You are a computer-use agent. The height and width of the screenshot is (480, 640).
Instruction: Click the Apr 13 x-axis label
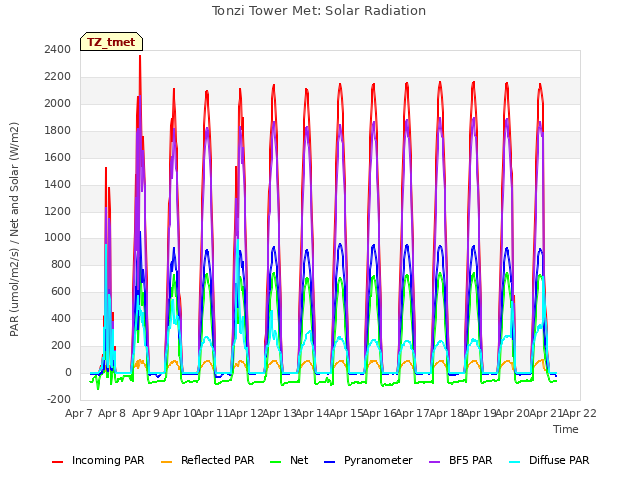pyautogui.click(x=279, y=413)
